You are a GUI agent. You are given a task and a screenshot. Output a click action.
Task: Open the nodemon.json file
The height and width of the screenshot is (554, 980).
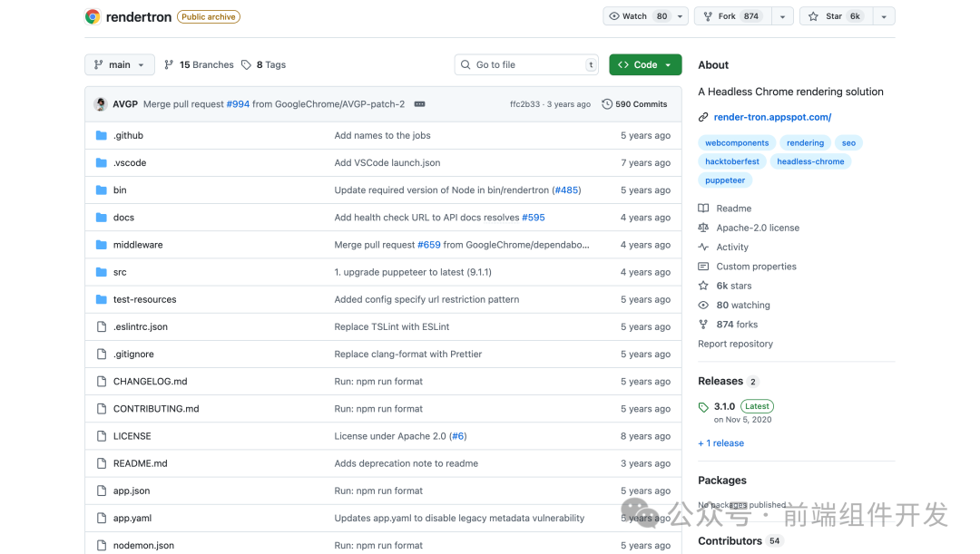click(143, 546)
